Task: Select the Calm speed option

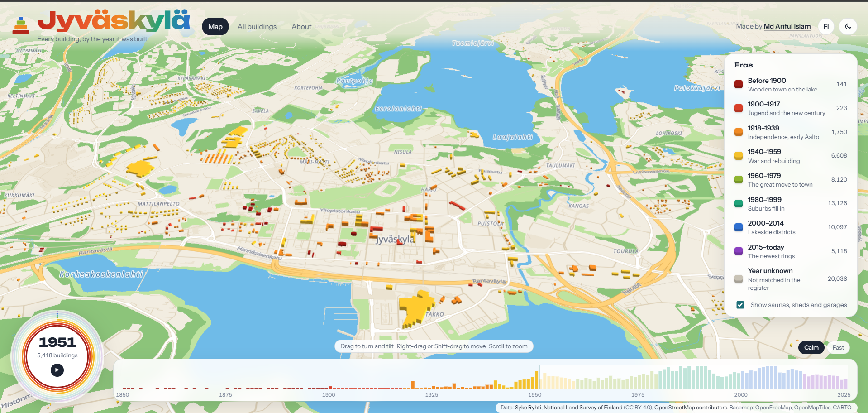Action: point(811,347)
